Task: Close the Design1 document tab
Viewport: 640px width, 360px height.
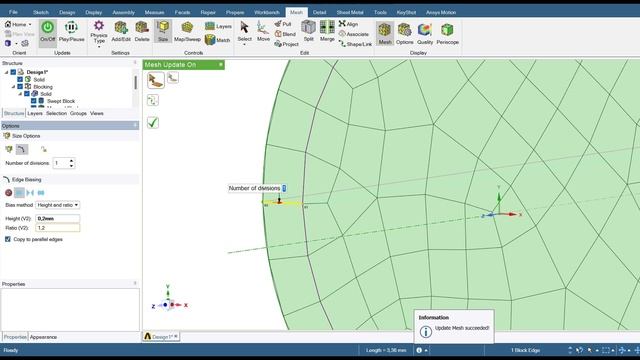Action: point(176,336)
